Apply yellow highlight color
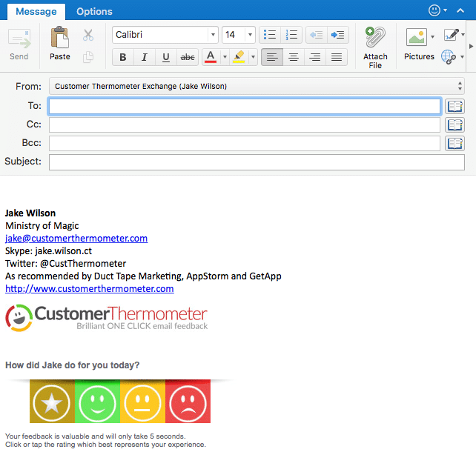The image size is (476, 455). [239, 57]
